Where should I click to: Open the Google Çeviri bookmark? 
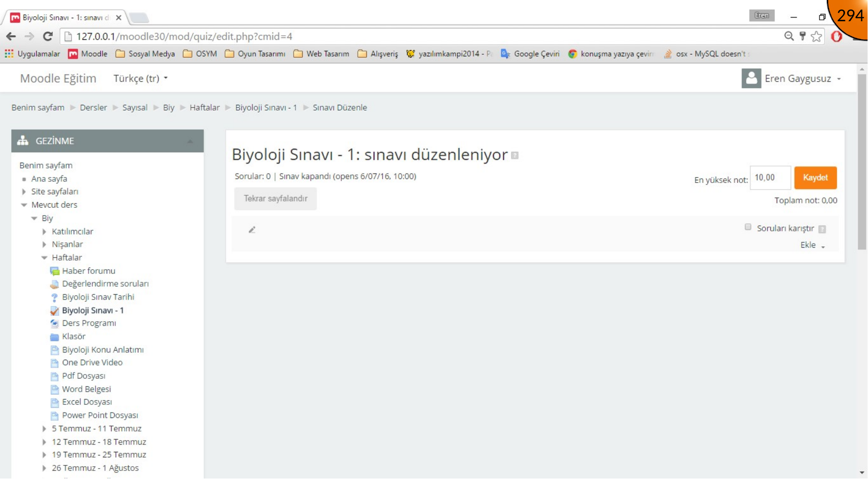[x=530, y=54]
